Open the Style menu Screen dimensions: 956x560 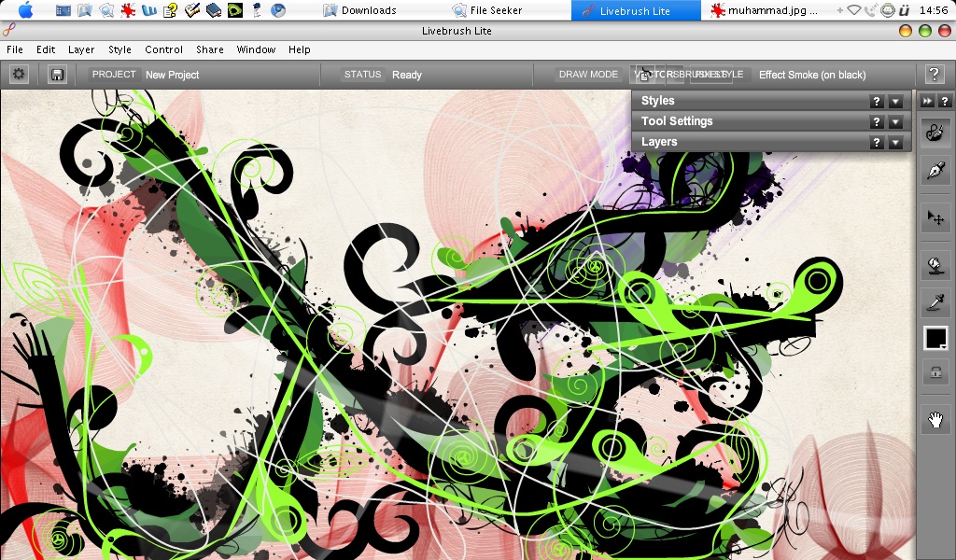pyautogui.click(x=119, y=49)
